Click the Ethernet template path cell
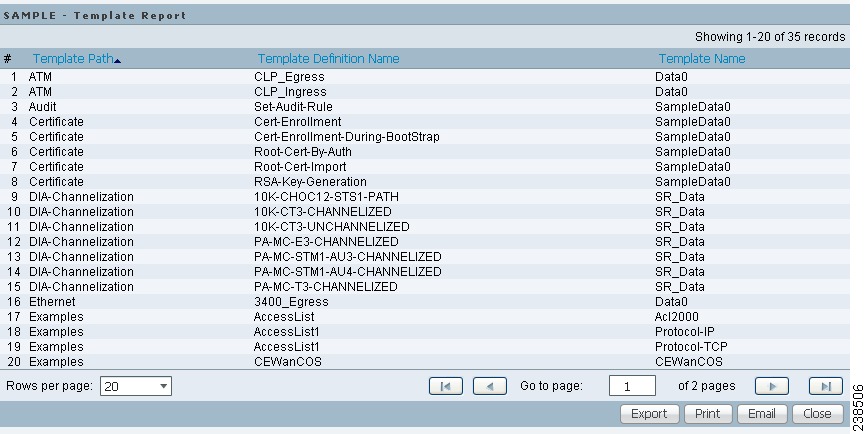The image size is (867, 434). 52,302
